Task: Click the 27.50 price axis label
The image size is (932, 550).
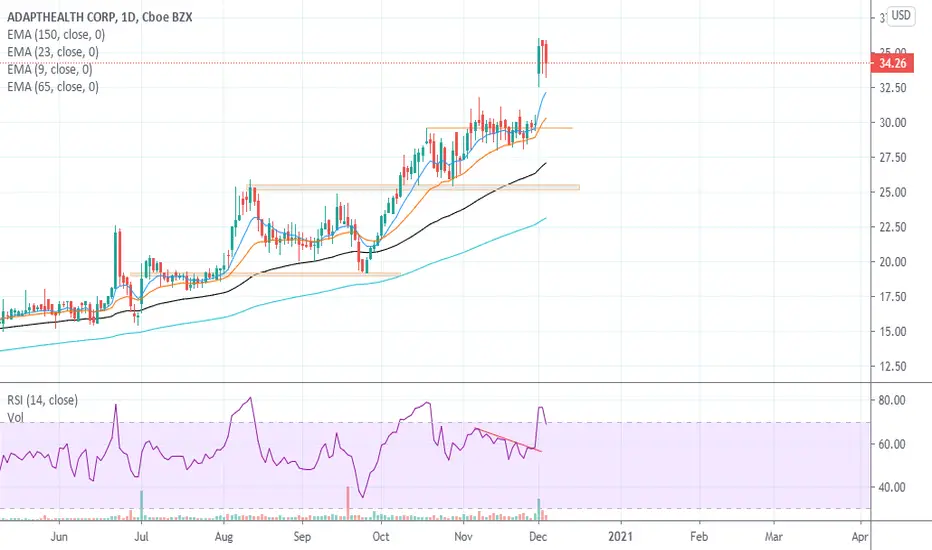Action: point(893,158)
